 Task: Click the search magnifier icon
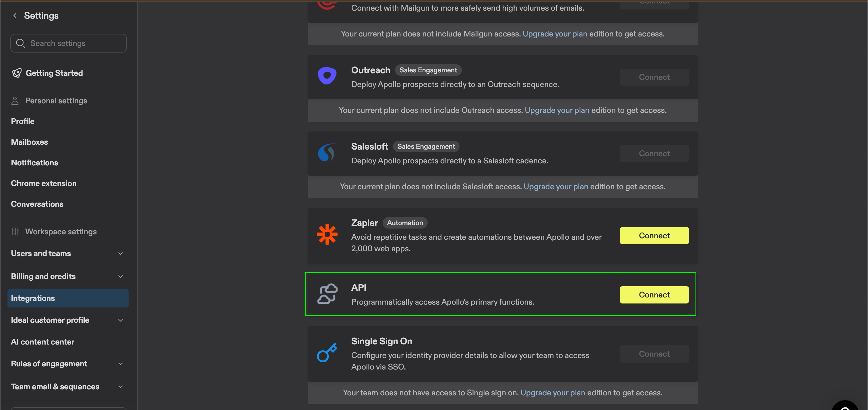pyautogui.click(x=20, y=43)
